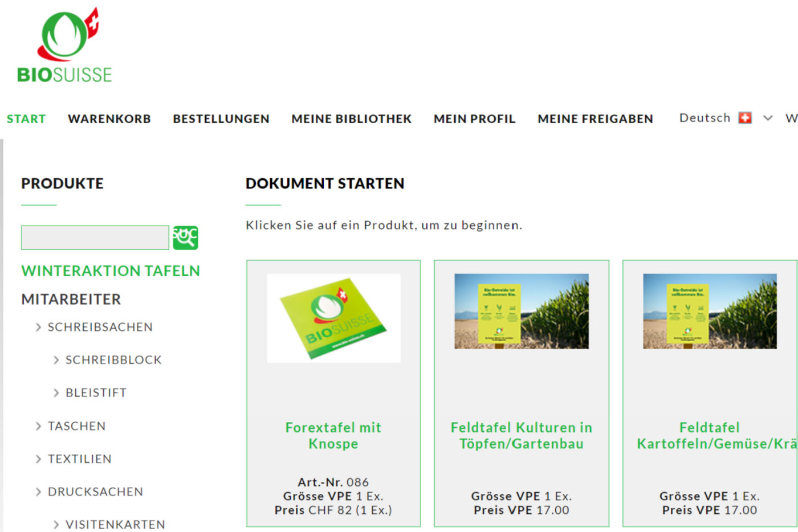Expand the Drucksachen category chevron

click(x=38, y=492)
